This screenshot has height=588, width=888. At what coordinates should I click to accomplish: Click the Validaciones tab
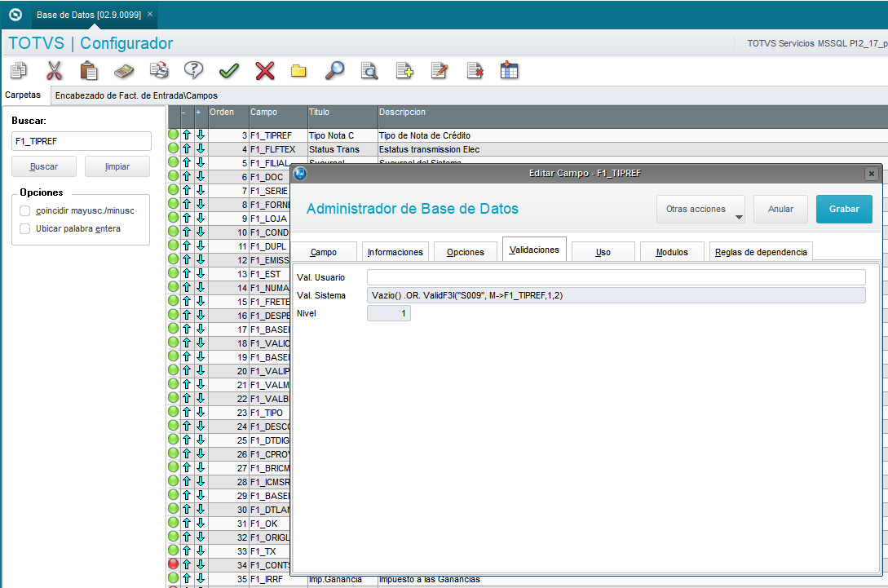click(534, 250)
